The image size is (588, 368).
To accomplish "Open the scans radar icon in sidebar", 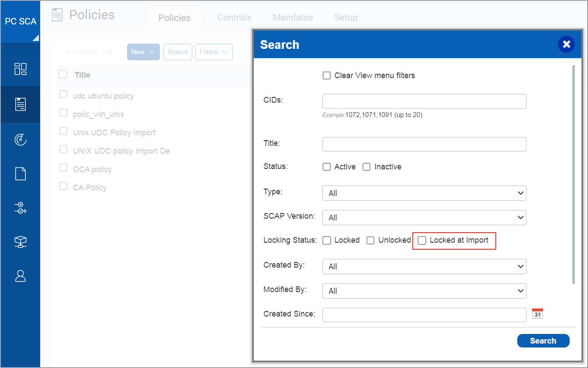I will 21,139.
